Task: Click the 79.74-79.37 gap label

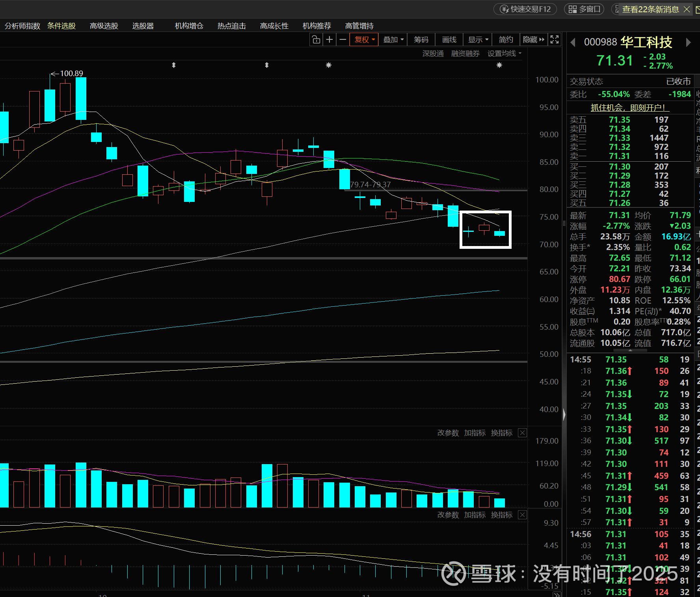Action: click(370, 185)
